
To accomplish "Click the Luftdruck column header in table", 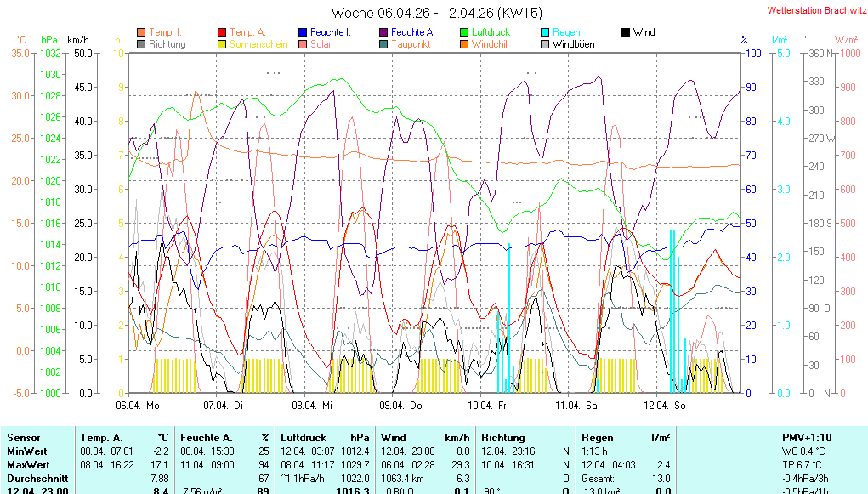I will click(x=303, y=437).
